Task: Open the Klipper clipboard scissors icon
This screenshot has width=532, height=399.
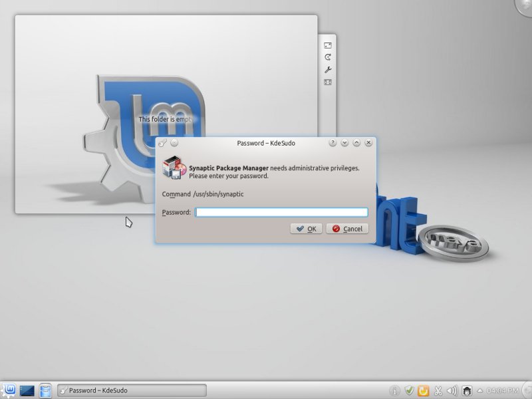Action: [x=438, y=391]
